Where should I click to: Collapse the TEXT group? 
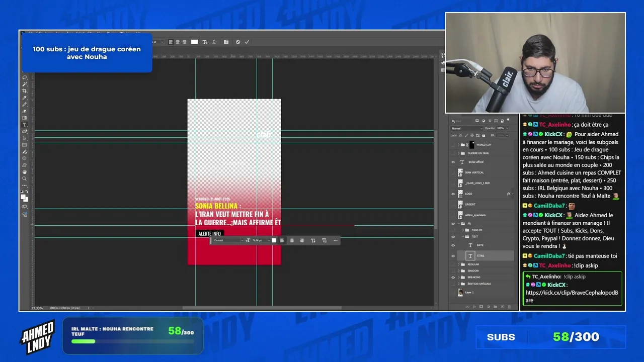pos(462,236)
